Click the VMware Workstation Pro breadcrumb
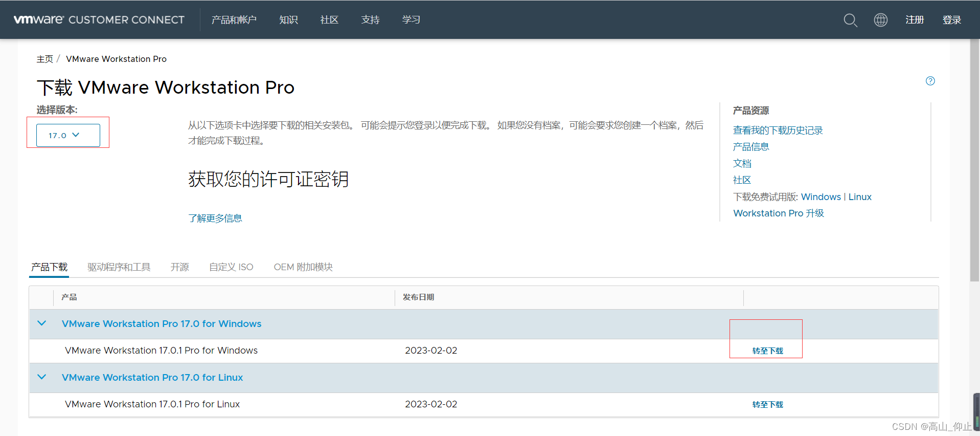Viewport: 980px width, 436px height. 116,59
